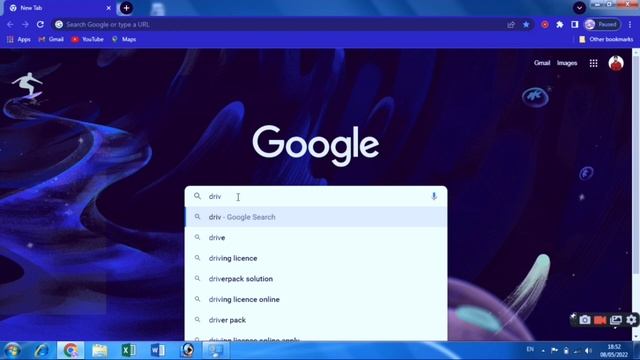This screenshot has height=360, width=640.
Task: Open the Windows Start button
Action: pos(12,351)
